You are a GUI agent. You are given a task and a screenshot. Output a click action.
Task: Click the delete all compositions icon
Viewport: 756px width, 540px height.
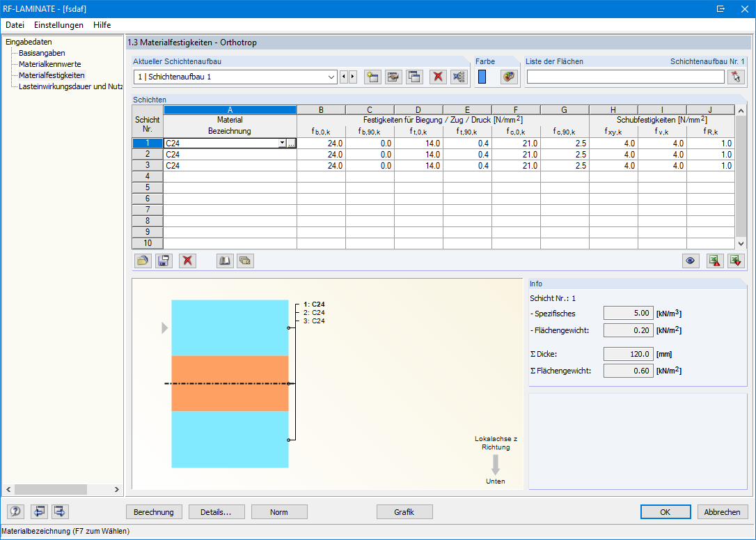pos(459,77)
